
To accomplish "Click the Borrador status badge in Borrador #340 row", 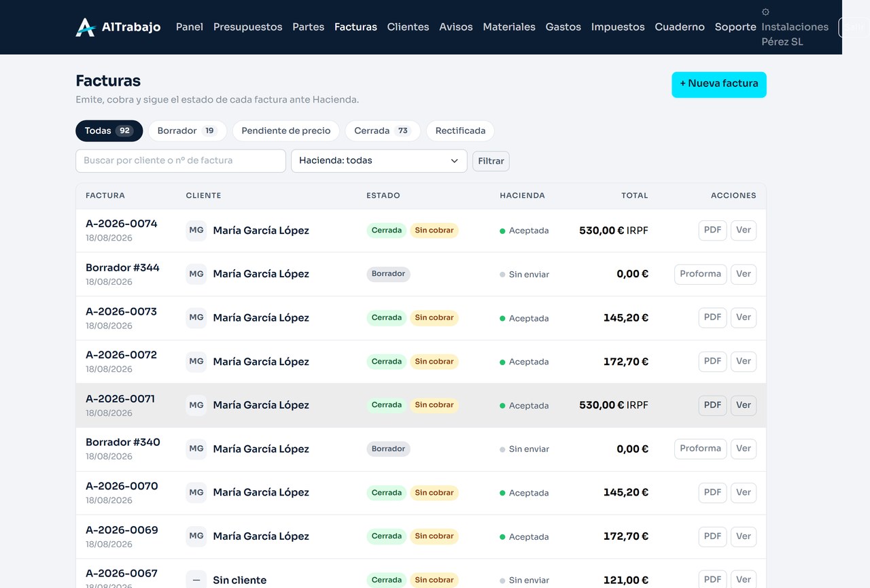I will click(389, 449).
